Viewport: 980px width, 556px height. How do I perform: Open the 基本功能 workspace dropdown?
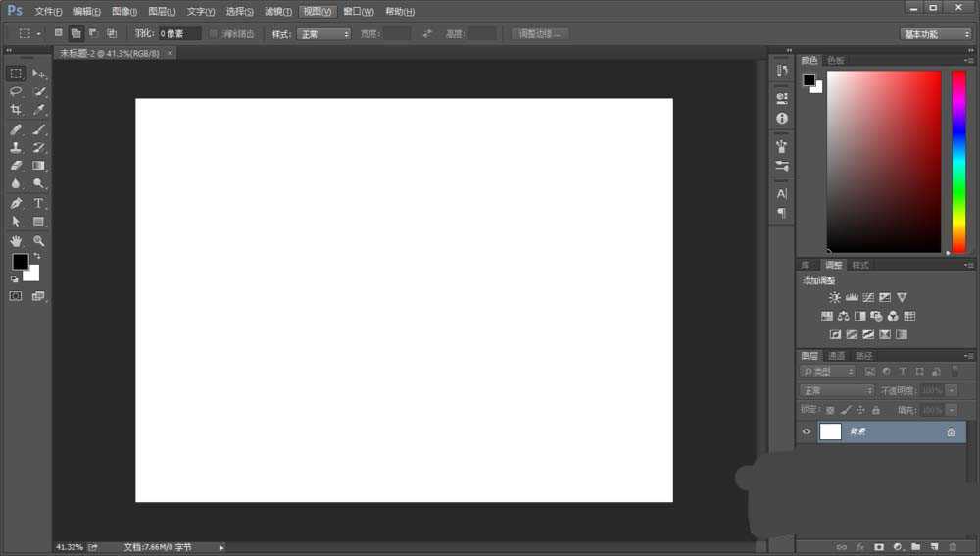(x=935, y=34)
